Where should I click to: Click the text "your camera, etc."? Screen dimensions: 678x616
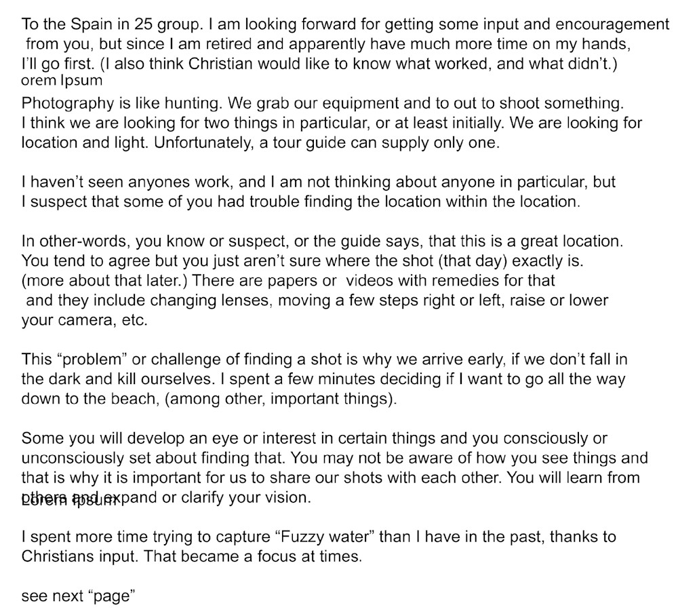[84, 320]
